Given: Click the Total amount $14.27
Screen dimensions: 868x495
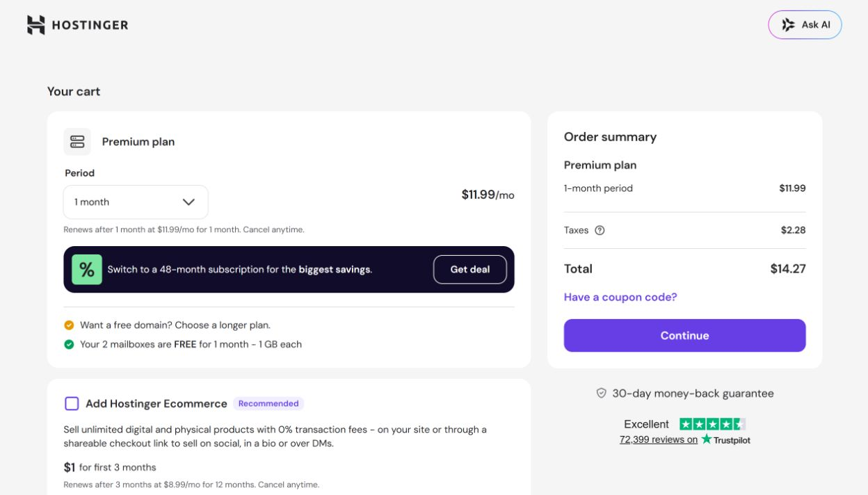Looking at the screenshot, I should click(x=788, y=269).
